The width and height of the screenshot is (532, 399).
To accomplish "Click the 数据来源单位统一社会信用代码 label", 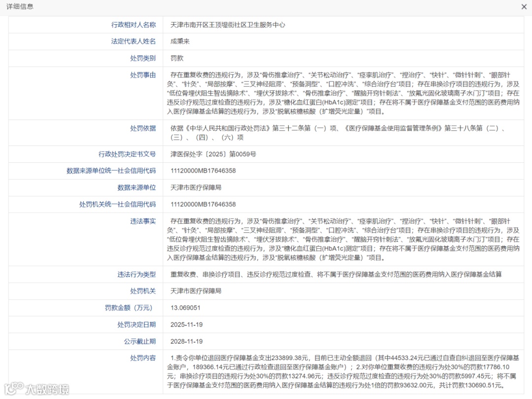I will [x=111, y=171].
